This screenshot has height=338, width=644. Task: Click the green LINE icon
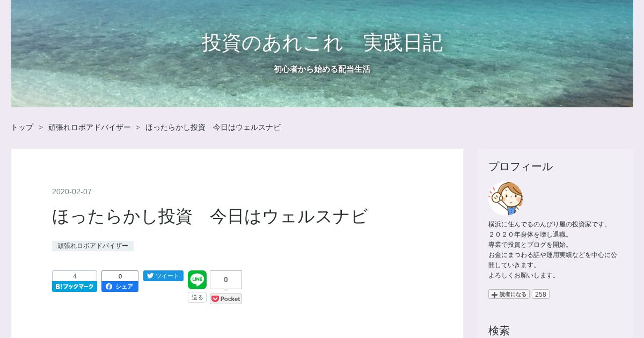(x=197, y=280)
